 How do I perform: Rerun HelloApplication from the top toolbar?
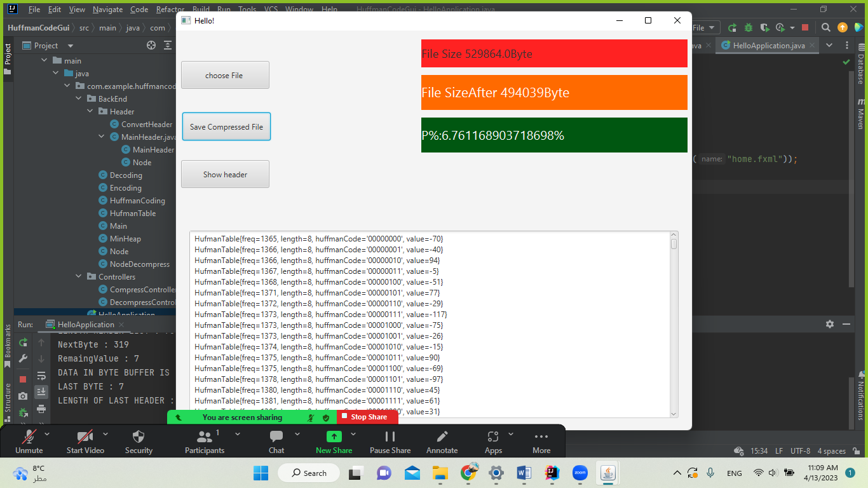(732, 28)
